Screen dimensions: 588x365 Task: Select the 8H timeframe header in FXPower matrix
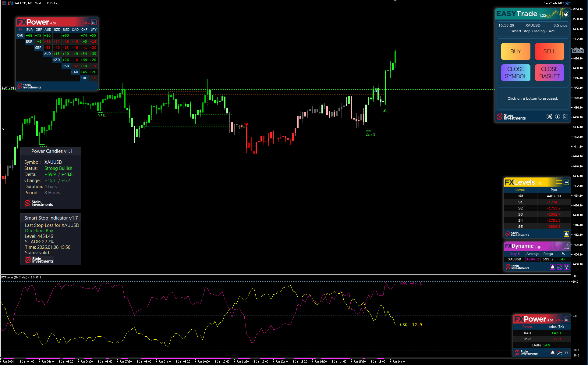[x=20, y=30]
